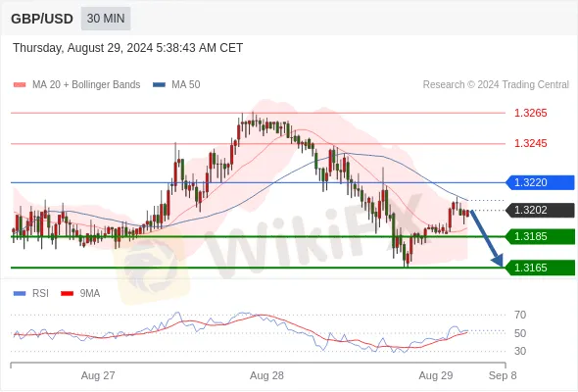Screen dimensions: 578x392
Task: Toggle the RSI legend entry
Action: point(31,294)
